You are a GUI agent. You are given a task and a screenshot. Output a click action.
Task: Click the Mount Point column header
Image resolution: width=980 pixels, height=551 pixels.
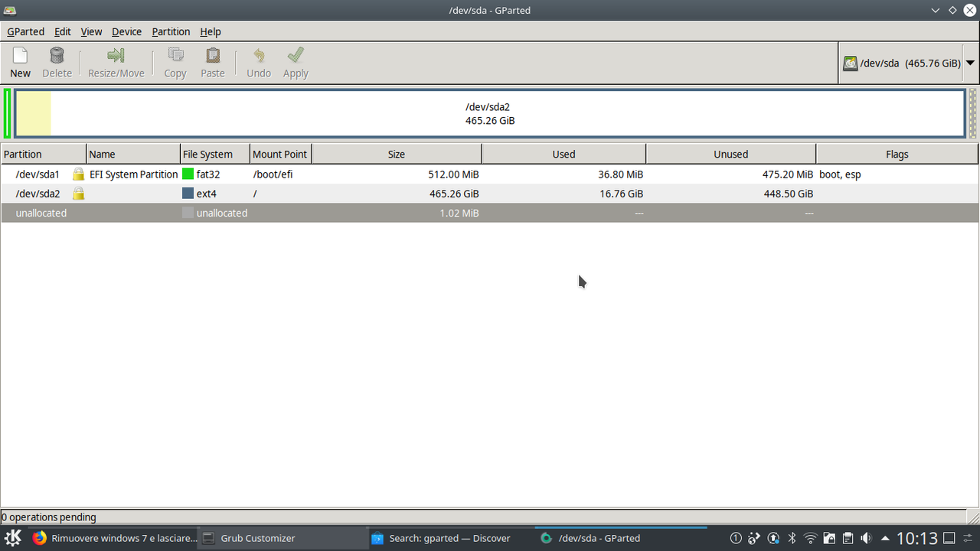pos(281,154)
